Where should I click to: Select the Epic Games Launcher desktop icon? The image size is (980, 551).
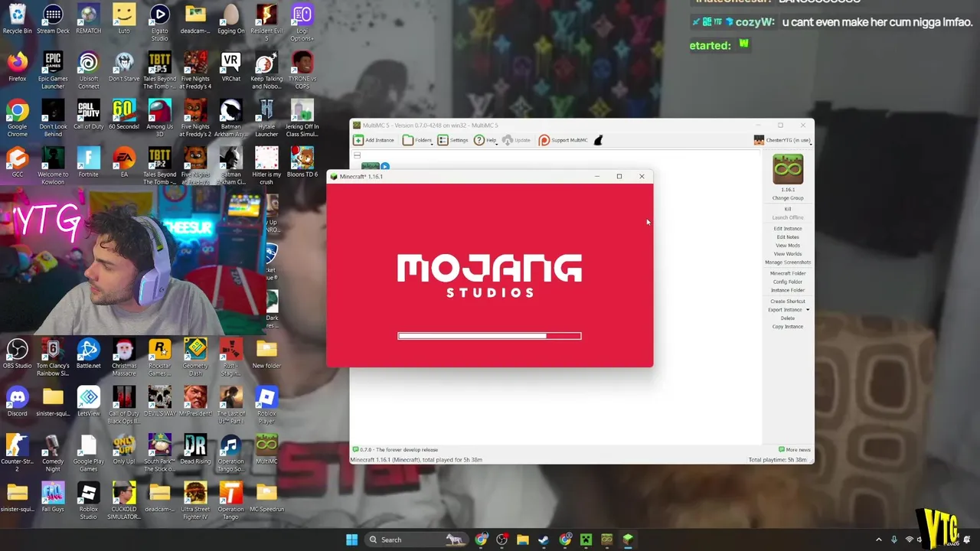click(53, 70)
